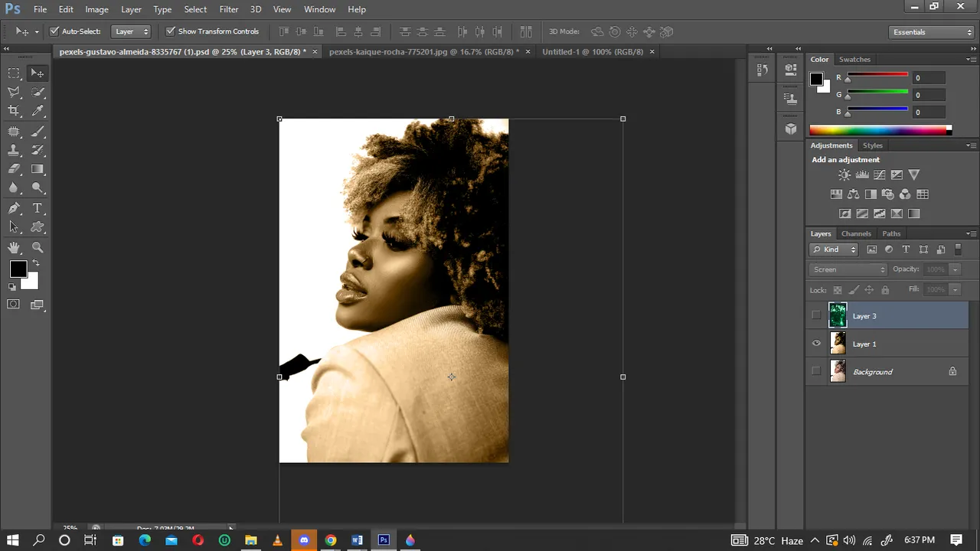
Task: Open the Adjustments panel flyout menu
Action: 971,145
